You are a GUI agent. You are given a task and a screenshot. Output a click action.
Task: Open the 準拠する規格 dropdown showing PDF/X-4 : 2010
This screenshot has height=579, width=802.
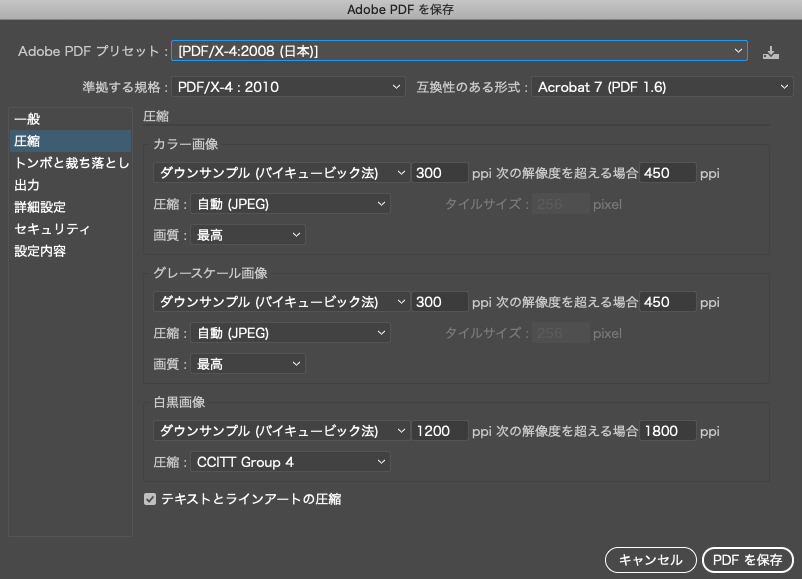coord(288,87)
